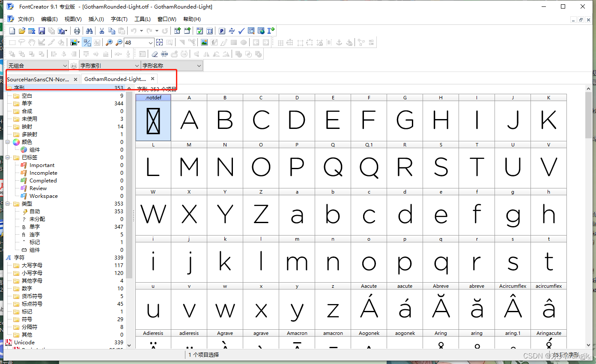Select the 大写字母 category in sidebar
The image size is (596, 364).
click(32, 266)
